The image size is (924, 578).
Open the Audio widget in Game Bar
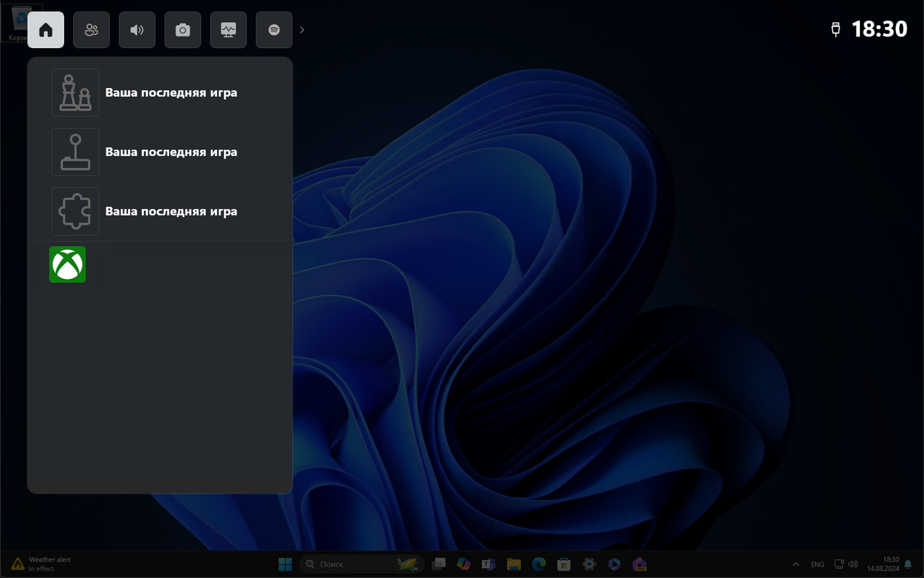point(137,30)
